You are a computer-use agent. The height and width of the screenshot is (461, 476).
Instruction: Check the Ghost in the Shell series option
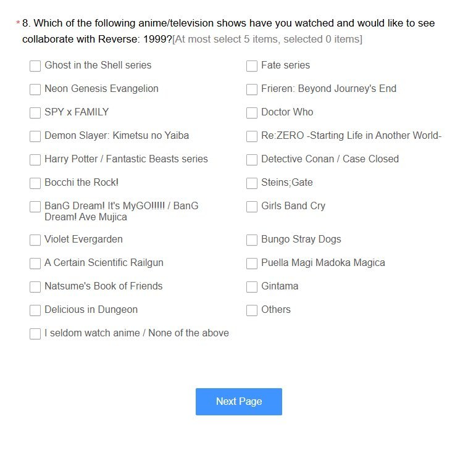(x=35, y=66)
